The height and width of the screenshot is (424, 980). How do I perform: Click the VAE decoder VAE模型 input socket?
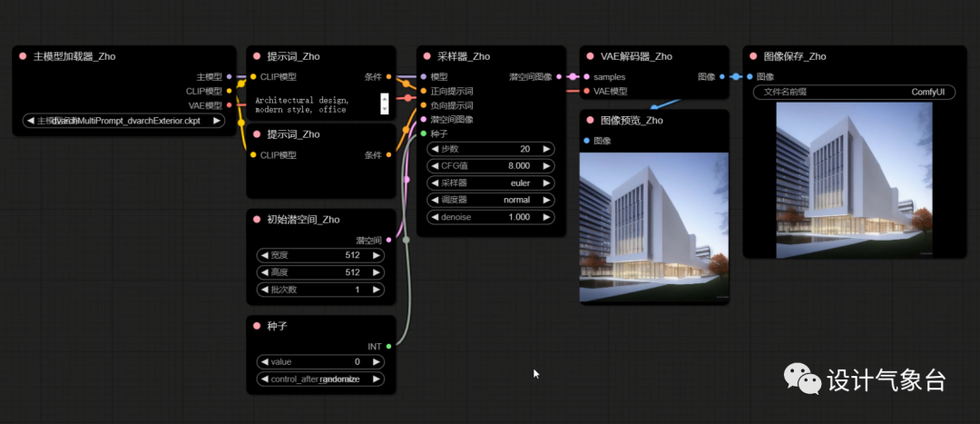click(x=586, y=92)
